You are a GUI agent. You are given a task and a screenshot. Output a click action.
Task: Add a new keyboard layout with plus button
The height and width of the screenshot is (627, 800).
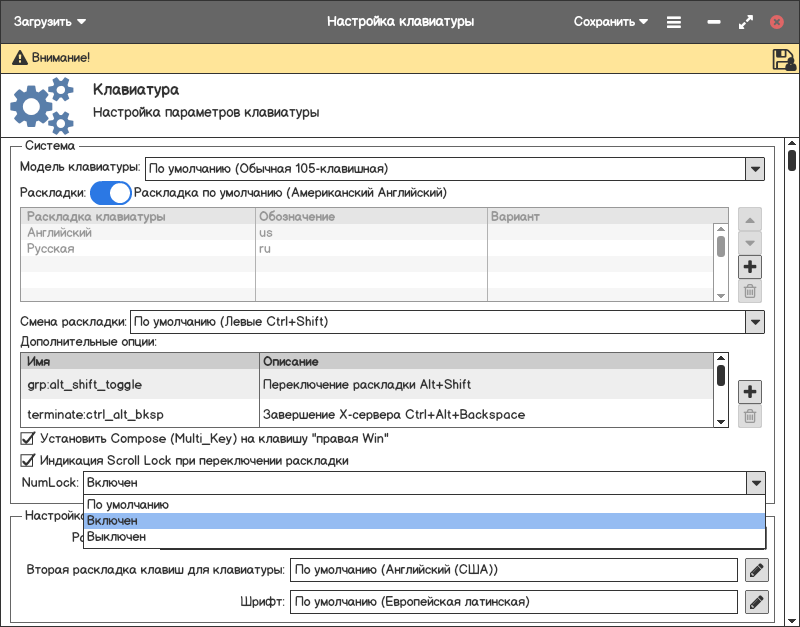coord(750,267)
